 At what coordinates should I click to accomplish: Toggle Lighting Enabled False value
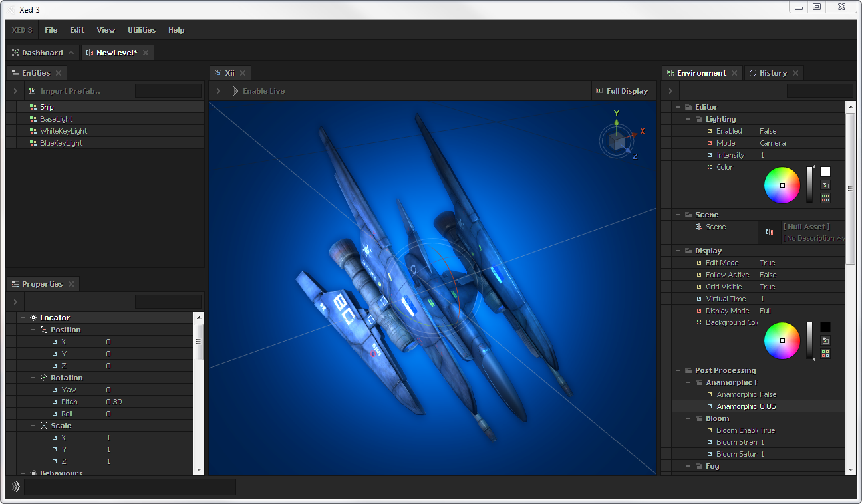coord(768,131)
